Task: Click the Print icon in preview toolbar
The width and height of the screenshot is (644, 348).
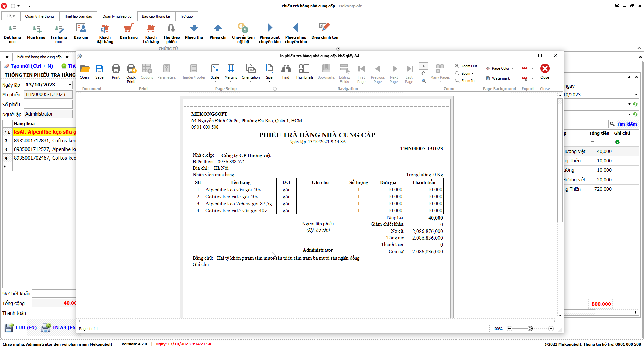Action: coord(116,72)
